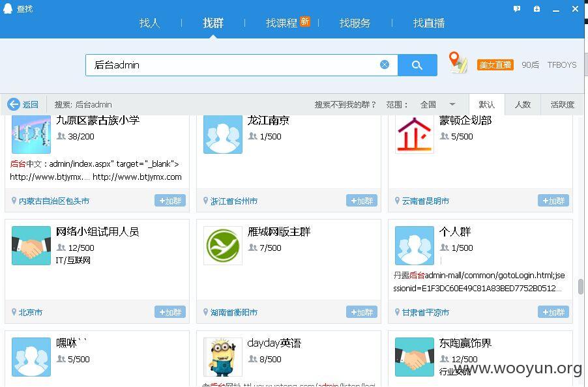Switch to 找直播 tab
This screenshot has width=588, height=387.
point(429,23)
